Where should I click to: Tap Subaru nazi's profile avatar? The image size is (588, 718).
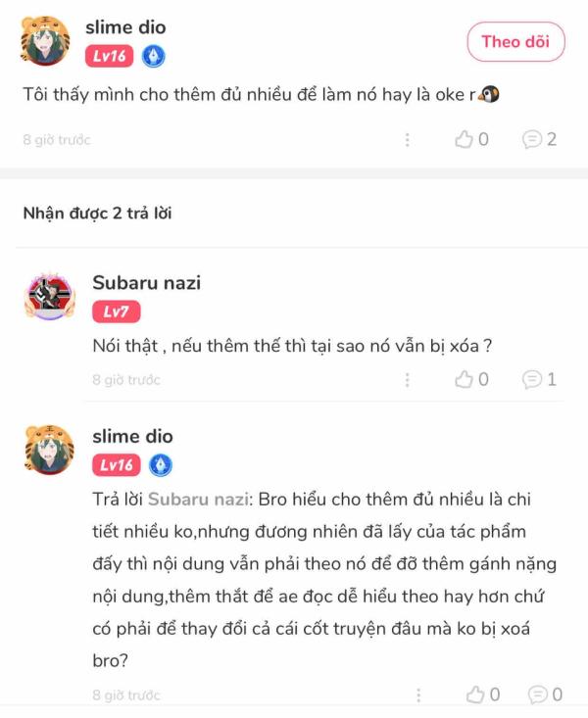click(x=50, y=296)
